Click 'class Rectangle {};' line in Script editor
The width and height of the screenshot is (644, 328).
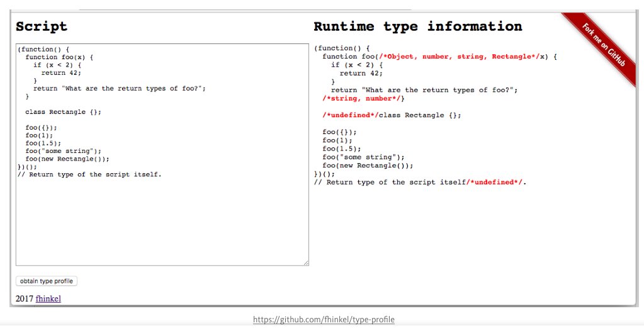point(63,112)
